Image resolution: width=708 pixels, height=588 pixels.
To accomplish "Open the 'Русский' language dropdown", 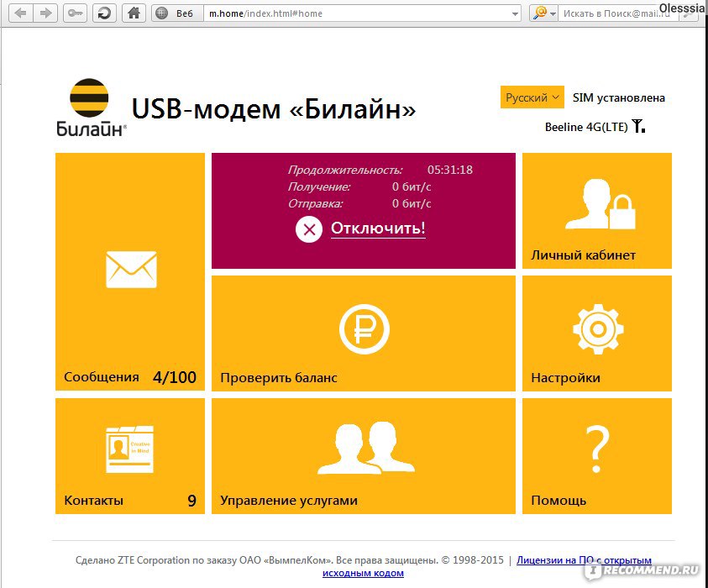I will [532, 97].
